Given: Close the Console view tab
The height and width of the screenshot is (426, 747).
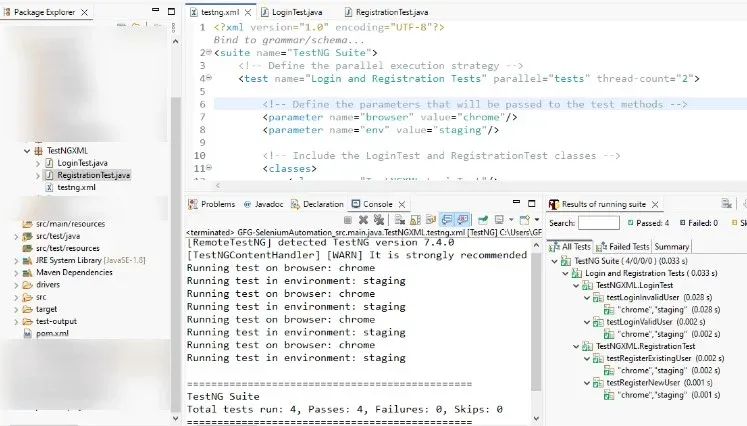Looking at the screenshot, I should pyautogui.click(x=402, y=204).
